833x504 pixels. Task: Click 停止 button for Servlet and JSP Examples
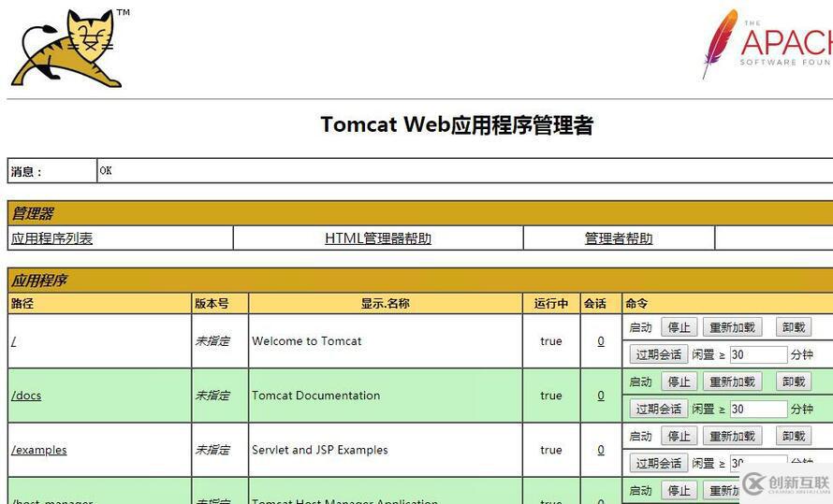click(x=679, y=436)
